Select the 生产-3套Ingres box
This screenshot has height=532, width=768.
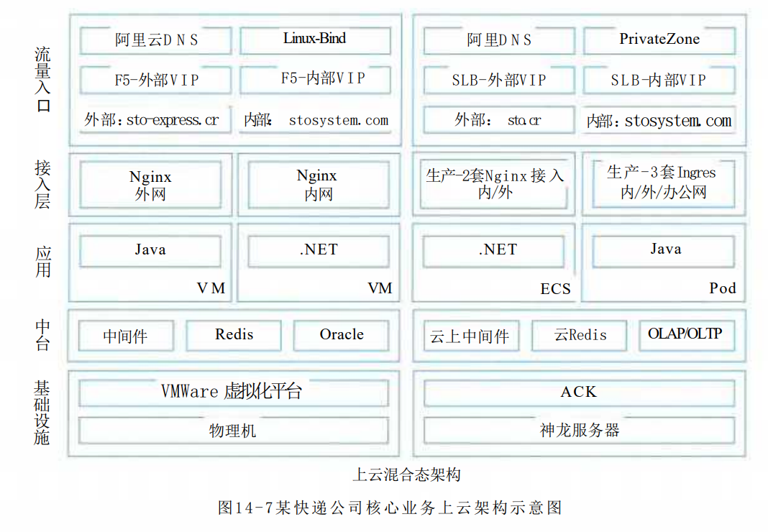pos(664,184)
